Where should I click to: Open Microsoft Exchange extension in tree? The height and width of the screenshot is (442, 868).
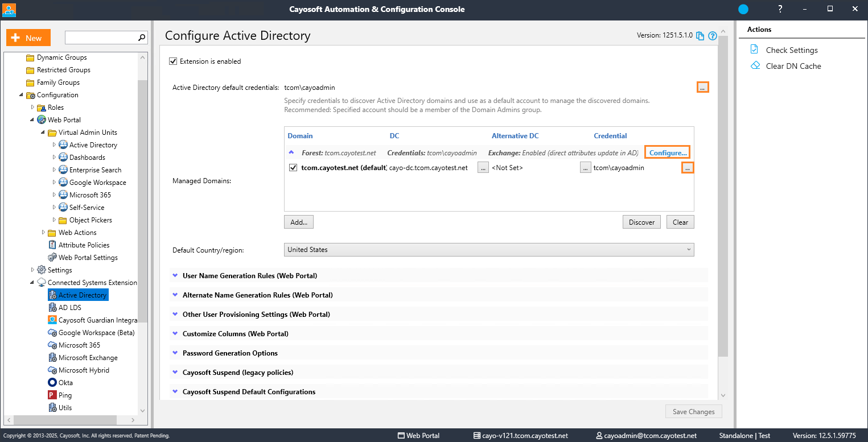[x=88, y=358]
